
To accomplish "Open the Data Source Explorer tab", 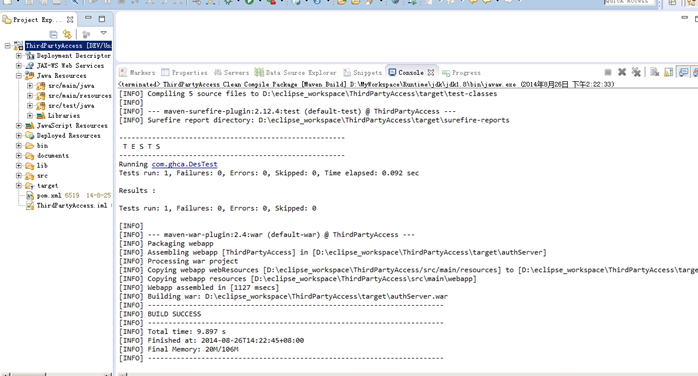I will point(296,73).
